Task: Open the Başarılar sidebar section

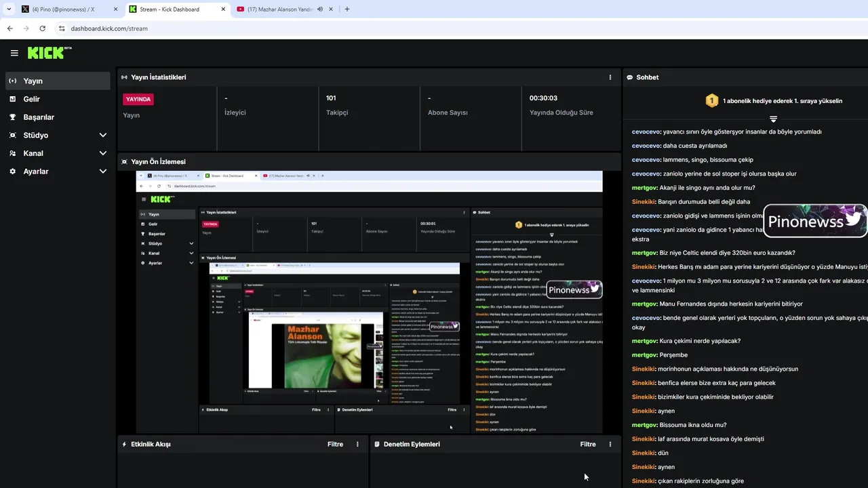Action: (x=58, y=117)
